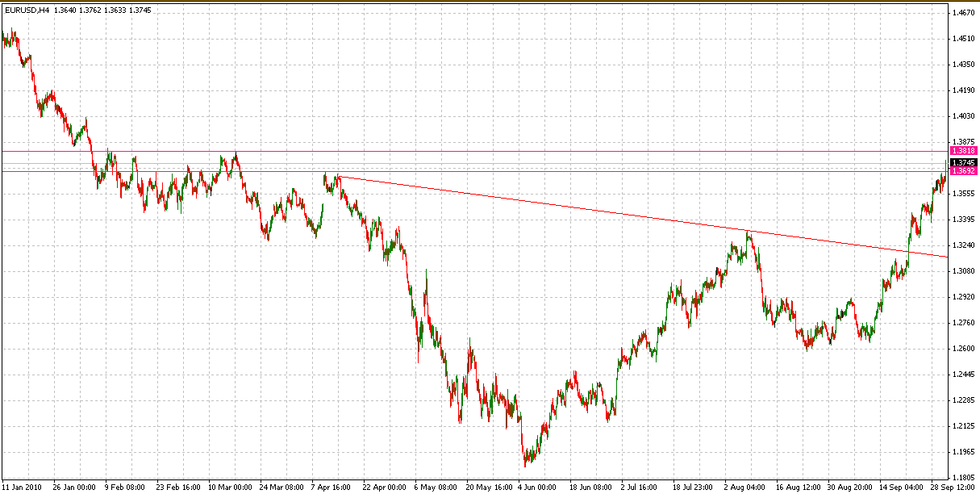The height and width of the screenshot is (494, 980).
Task: Click the 14 Sep 04:00 time label
Action: [x=901, y=488]
